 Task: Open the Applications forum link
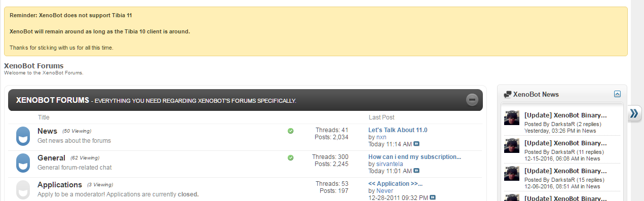[60, 184]
